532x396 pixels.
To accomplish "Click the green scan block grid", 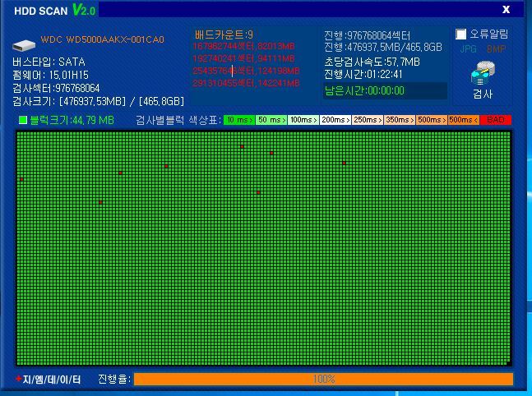I will (264, 248).
